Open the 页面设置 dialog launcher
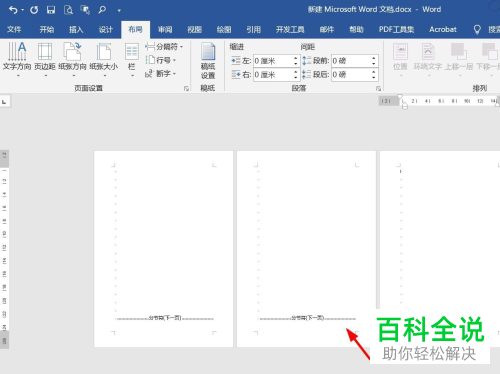 (186, 88)
